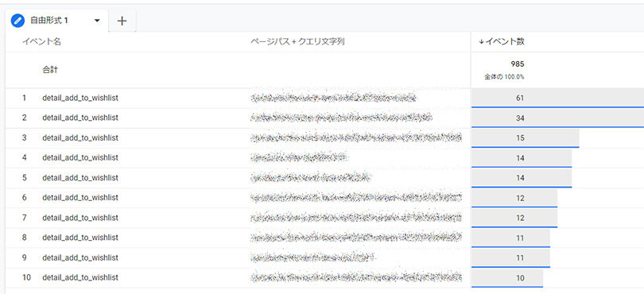This screenshot has height=294, width=644.
Task: Select row 3 detail_add_to_wishlist event name
Action: pyautogui.click(x=80, y=137)
